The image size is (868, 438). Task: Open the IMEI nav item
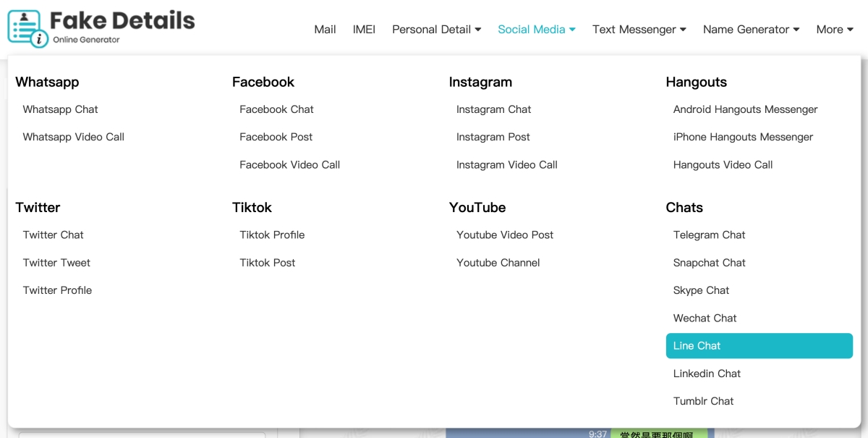click(x=364, y=30)
